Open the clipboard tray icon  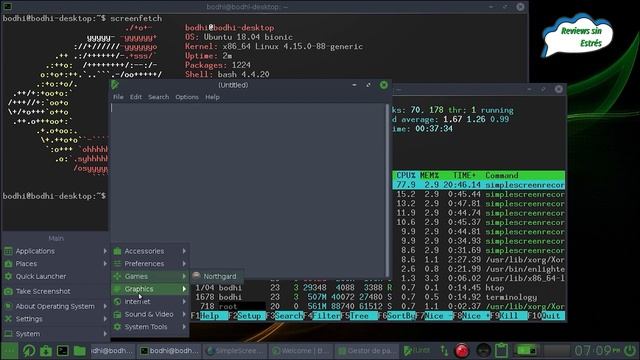coord(502,351)
